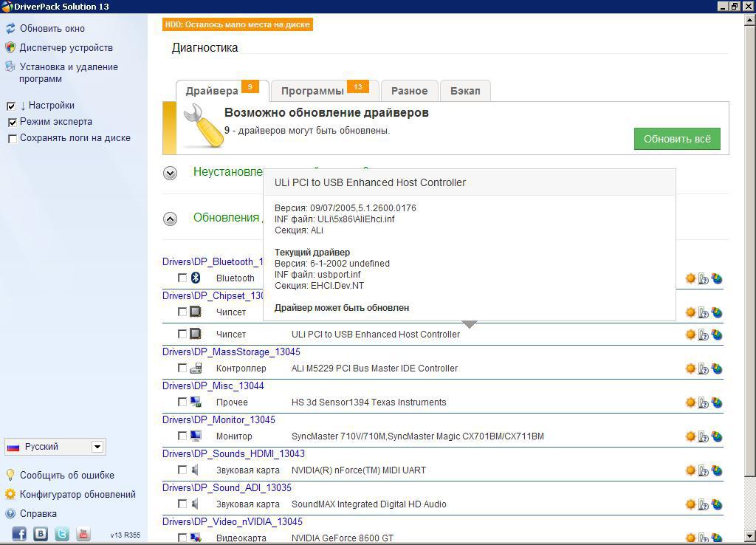Image resolution: width=756 pixels, height=545 pixels.
Task: Click the Обновить окно refresh icon
Action: tap(10, 29)
